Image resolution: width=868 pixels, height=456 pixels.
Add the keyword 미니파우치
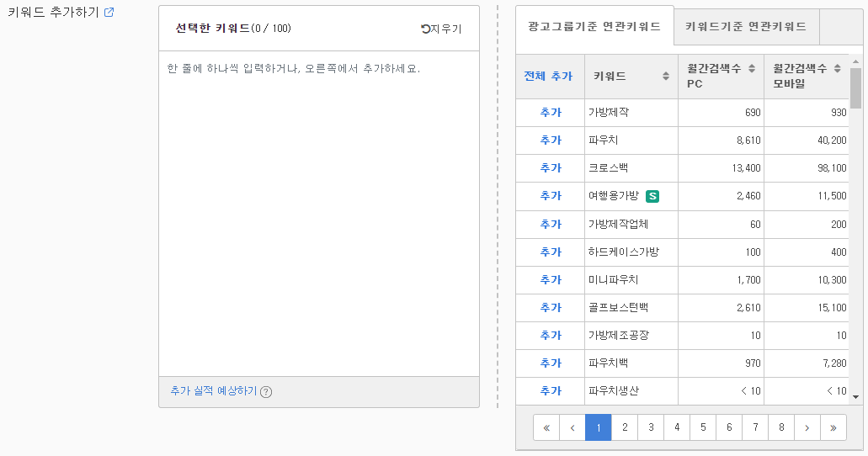click(551, 280)
